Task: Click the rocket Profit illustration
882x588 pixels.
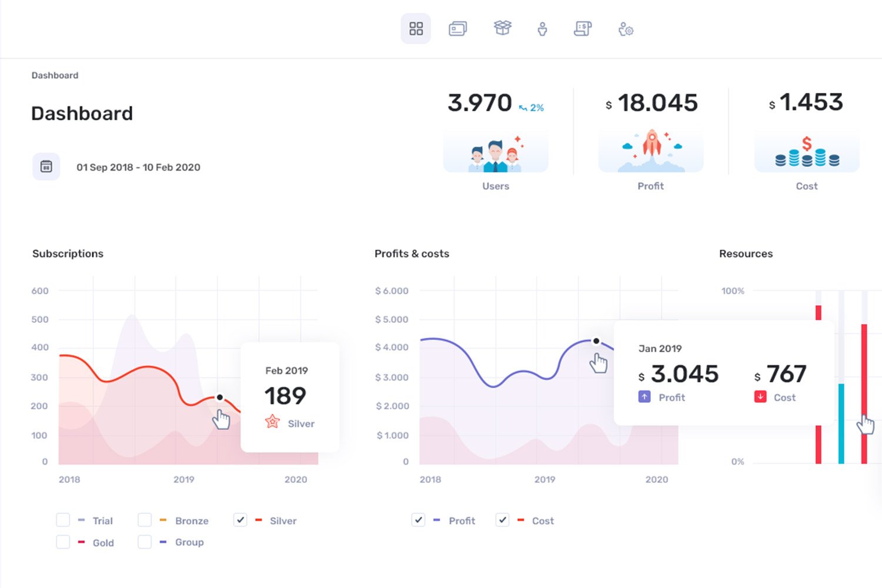Action: [651, 151]
